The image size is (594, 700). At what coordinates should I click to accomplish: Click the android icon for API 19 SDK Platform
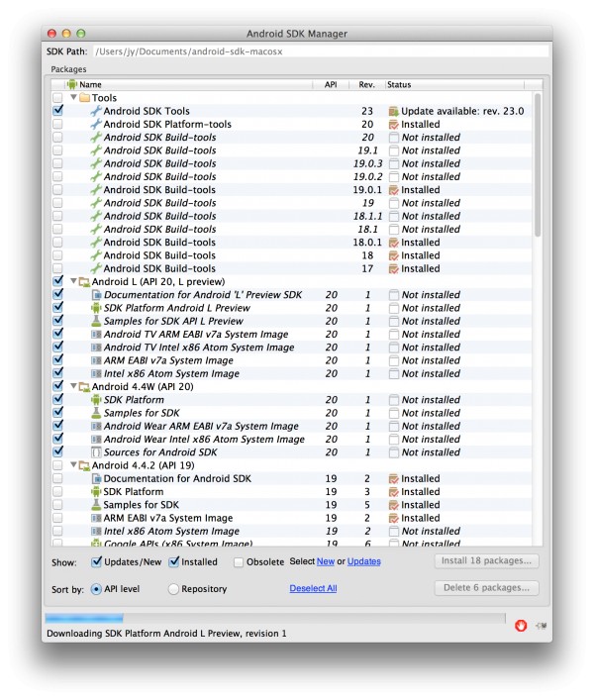tap(96, 491)
